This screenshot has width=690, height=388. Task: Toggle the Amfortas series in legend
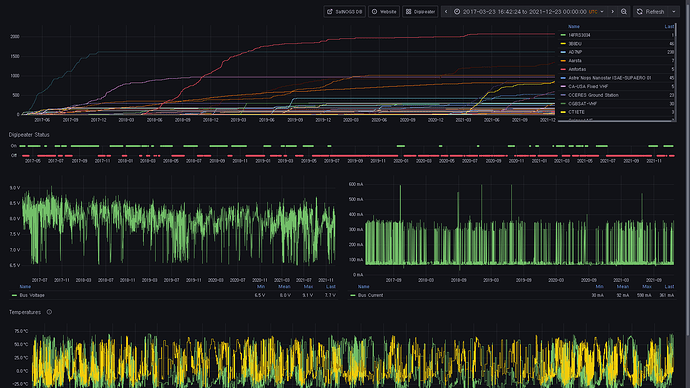click(x=577, y=69)
